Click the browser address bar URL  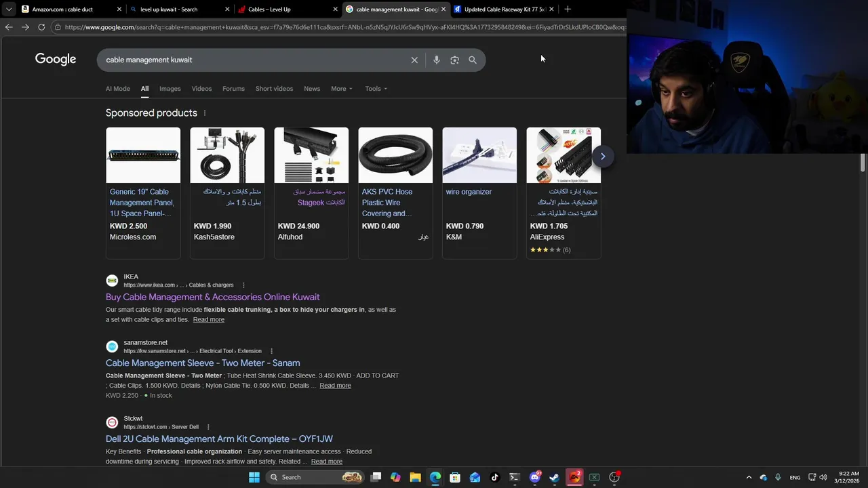click(x=344, y=27)
